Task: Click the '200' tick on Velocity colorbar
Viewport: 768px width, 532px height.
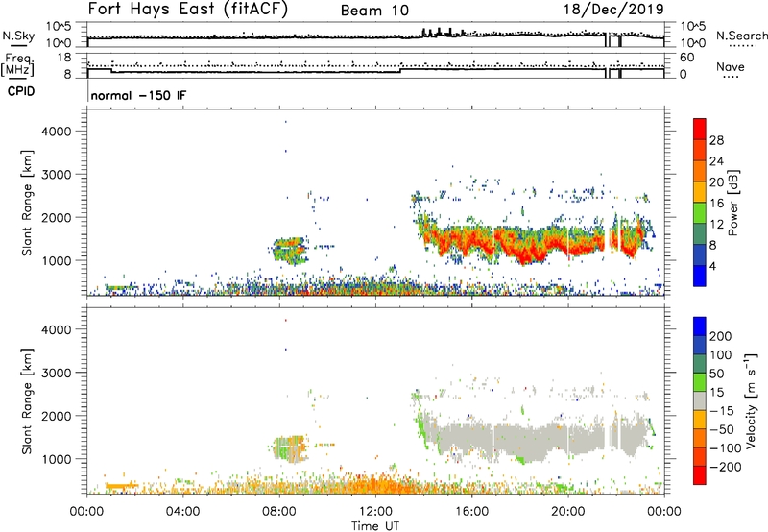Action: pos(720,336)
